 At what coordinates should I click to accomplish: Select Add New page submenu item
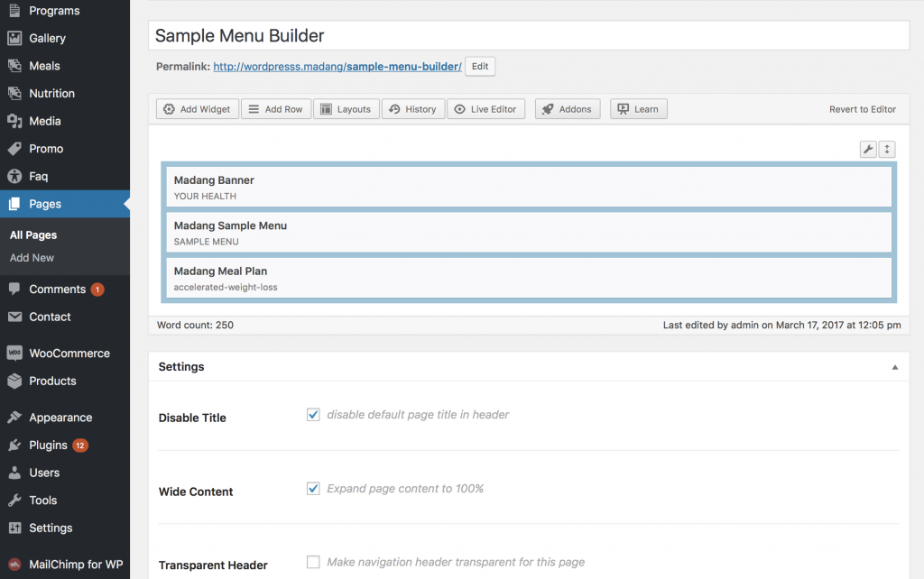(32, 257)
